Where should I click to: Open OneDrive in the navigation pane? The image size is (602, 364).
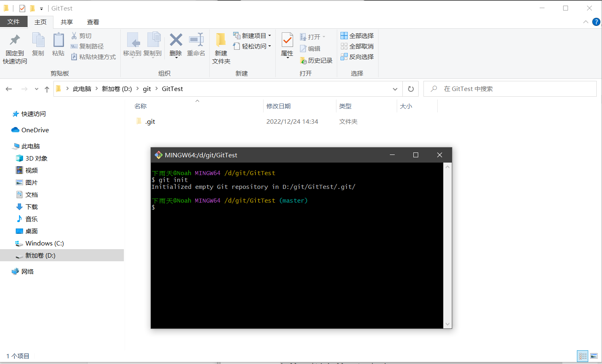(35, 130)
